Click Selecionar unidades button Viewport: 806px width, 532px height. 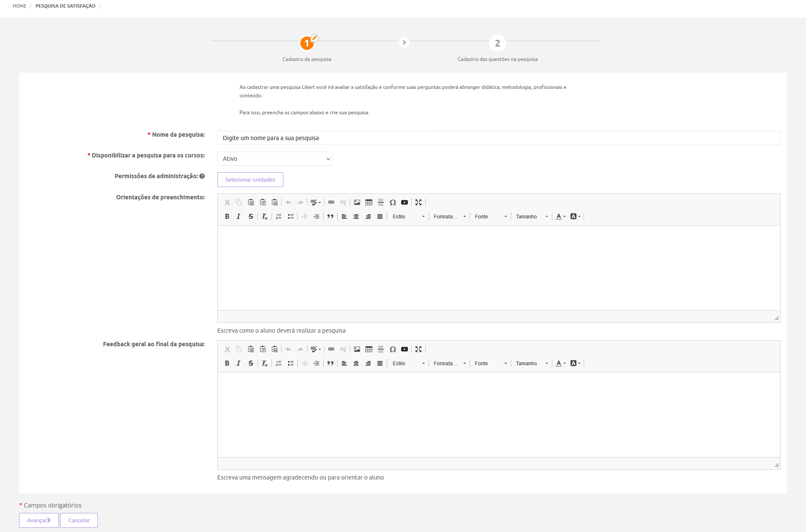(x=250, y=179)
